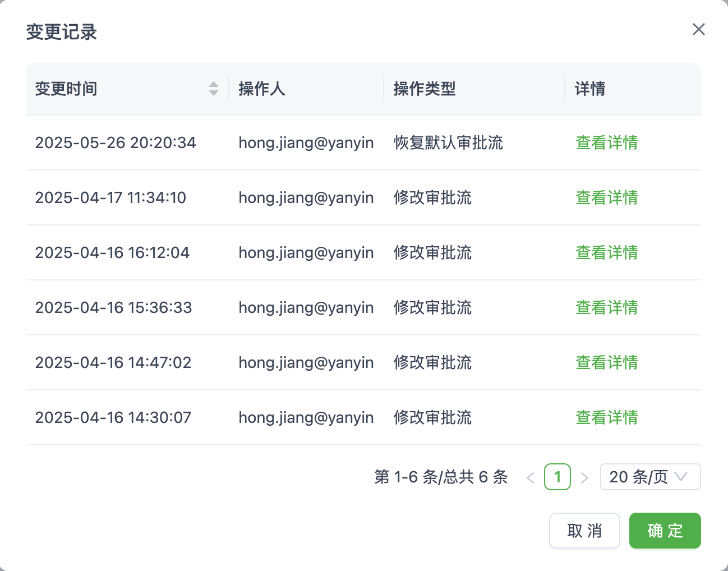Screen dimensions: 728x571
Task: Open 查看详情 for the 2025-04-16 14:30:07 entry
Action: pyautogui.click(x=606, y=418)
